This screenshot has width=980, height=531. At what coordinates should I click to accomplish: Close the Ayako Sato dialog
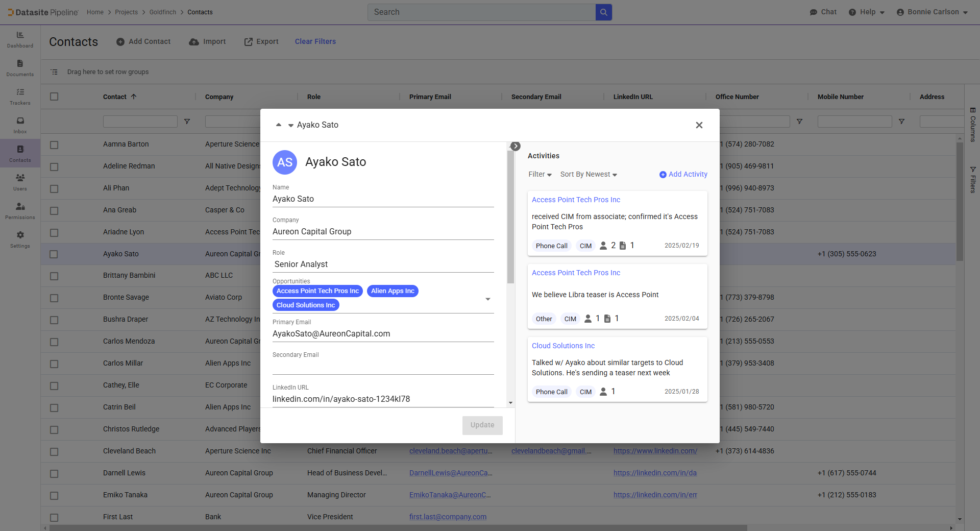[699, 125]
